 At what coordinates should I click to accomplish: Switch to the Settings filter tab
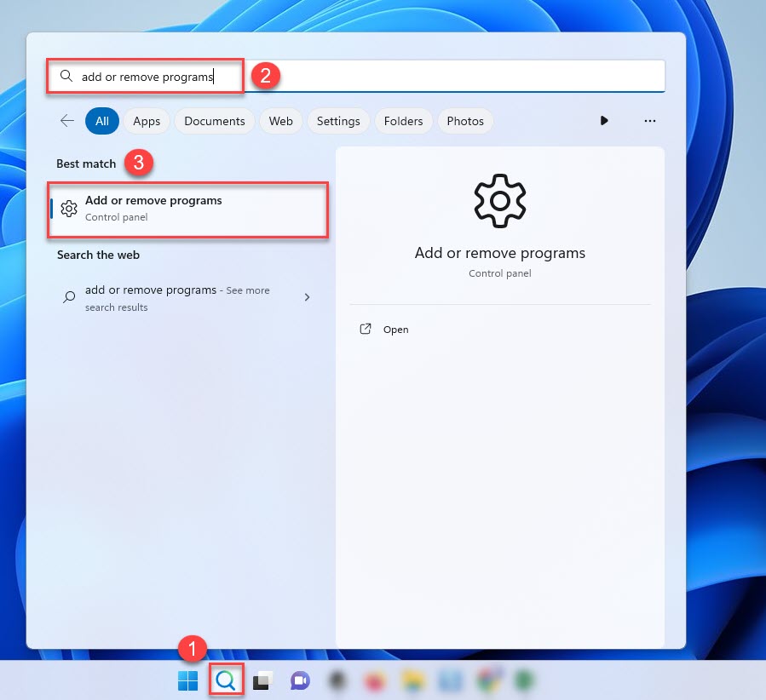click(338, 121)
